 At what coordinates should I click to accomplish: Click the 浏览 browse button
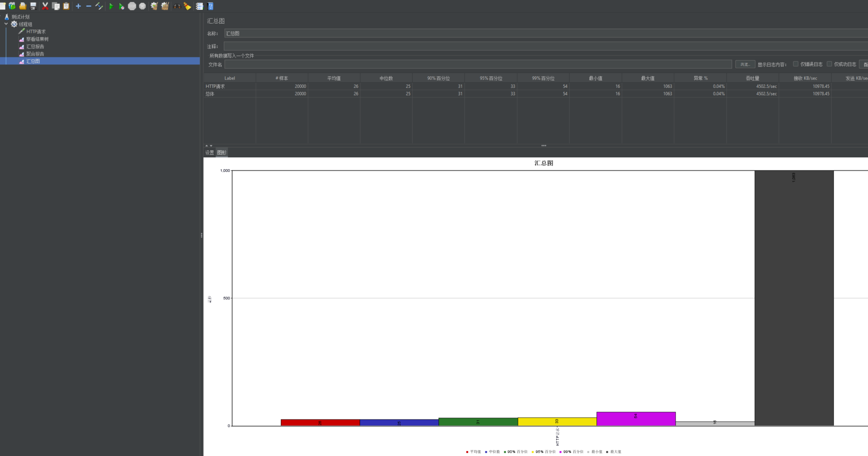click(x=745, y=64)
